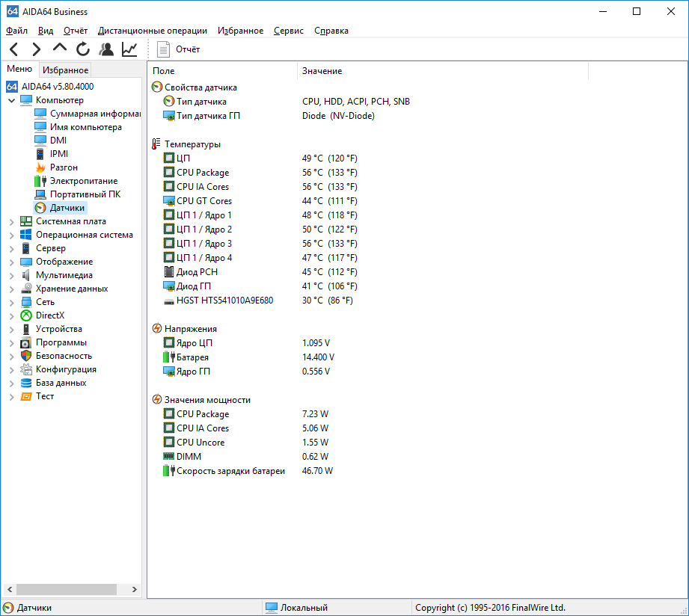Expand the Системная плата node
This screenshot has height=616, width=689.
(x=11, y=222)
